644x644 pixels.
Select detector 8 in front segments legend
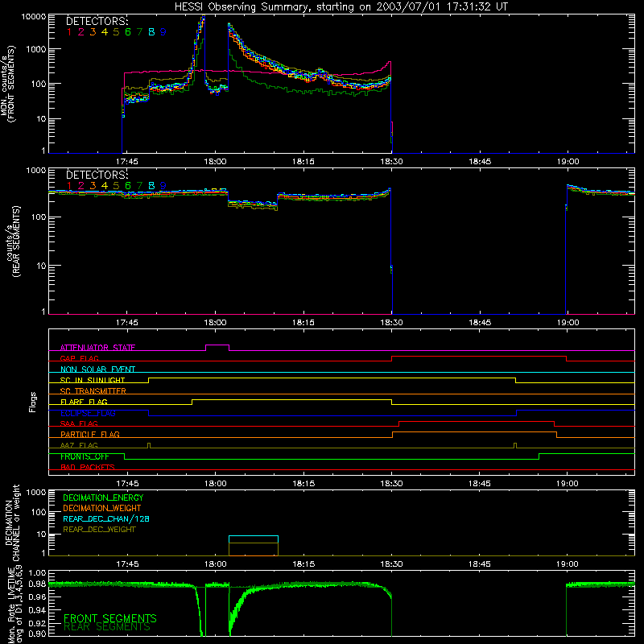[151, 32]
